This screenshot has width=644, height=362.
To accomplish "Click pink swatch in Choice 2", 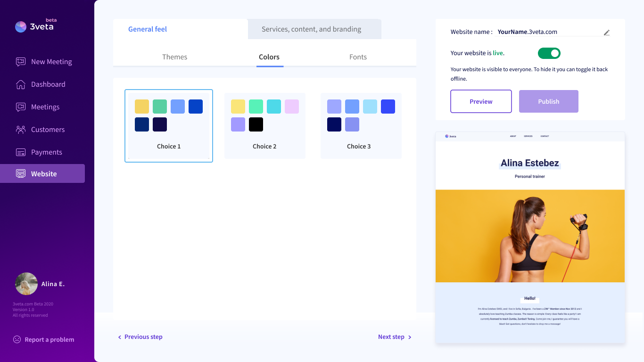I will 292,107.
